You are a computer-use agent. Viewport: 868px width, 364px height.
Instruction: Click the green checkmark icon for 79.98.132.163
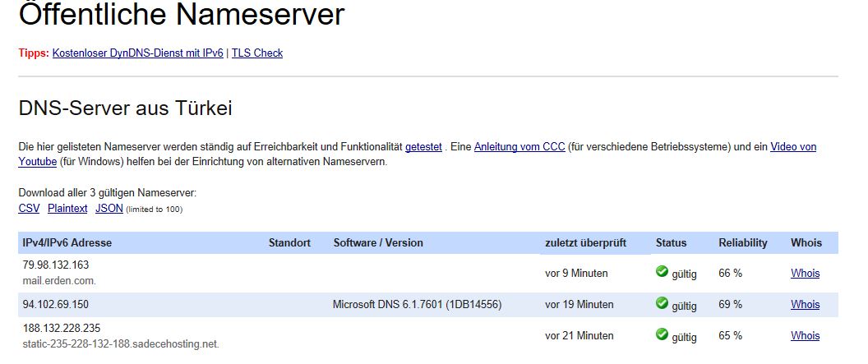click(x=662, y=272)
